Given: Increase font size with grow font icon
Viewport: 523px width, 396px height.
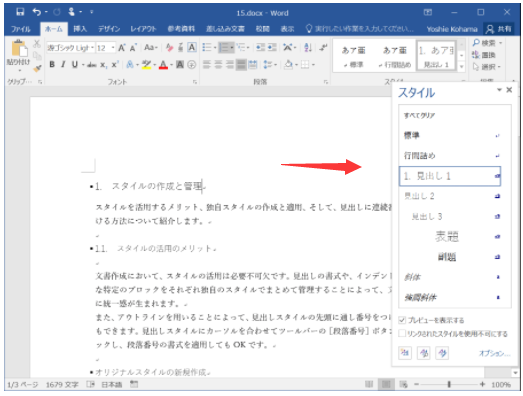Looking at the screenshot, I should pos(122,48).
